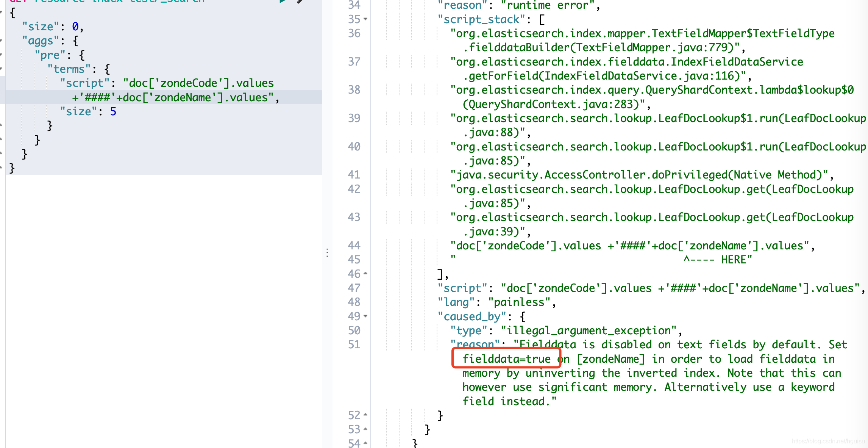The width and height of the screenshot is (868, 448).
Task: Select the painless lang value on line 48
Action: pyautogui.click(x=519, y=302)
